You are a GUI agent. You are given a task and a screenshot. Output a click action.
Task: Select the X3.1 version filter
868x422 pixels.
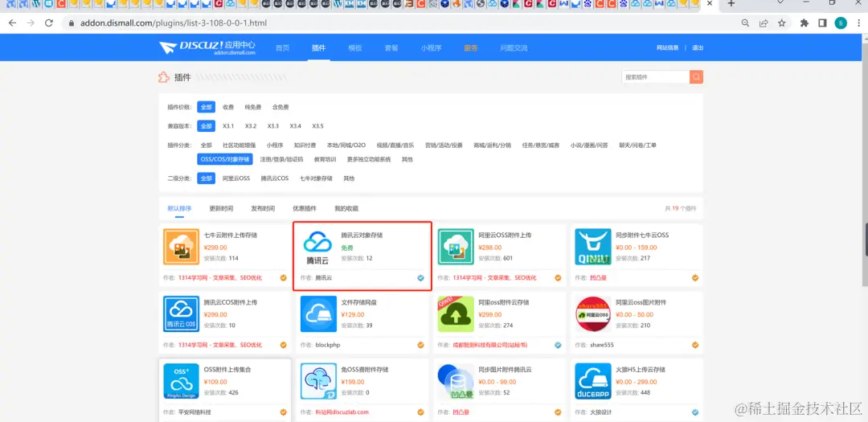tap(228, 126)
